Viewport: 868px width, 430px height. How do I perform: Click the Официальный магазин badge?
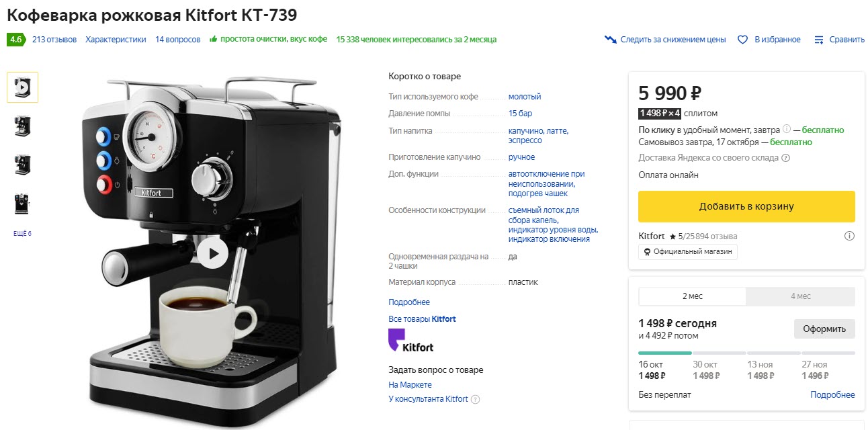(688, 252)
